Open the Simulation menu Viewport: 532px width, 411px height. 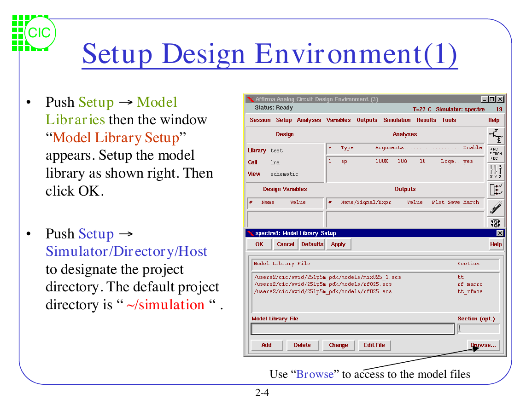[x=397, y=120]
